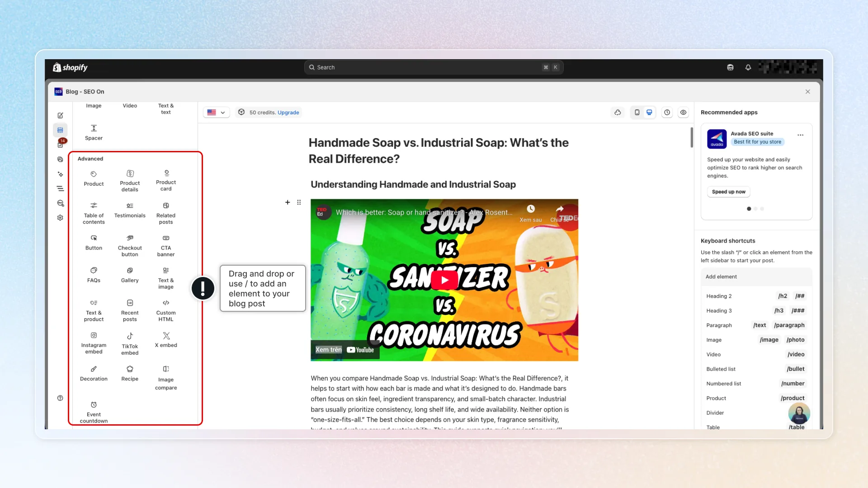Click the Shopify Search field
868x488 pixels.
[x=434, y=67]
